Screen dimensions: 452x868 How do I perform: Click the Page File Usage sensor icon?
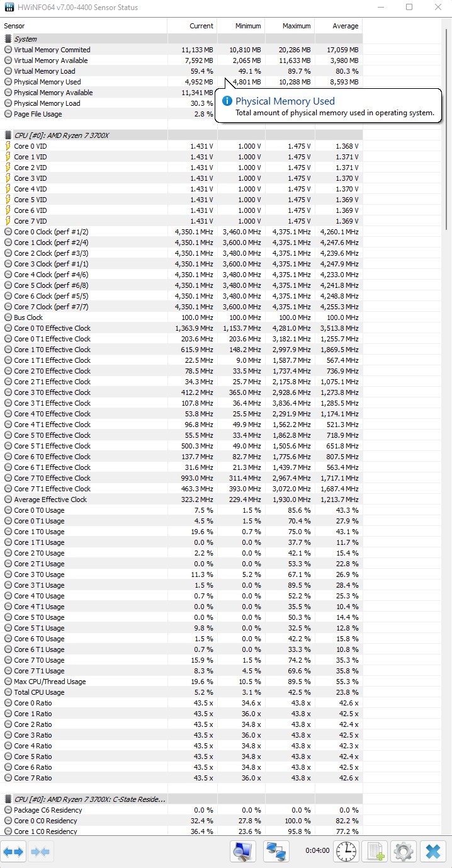(7, 113)
